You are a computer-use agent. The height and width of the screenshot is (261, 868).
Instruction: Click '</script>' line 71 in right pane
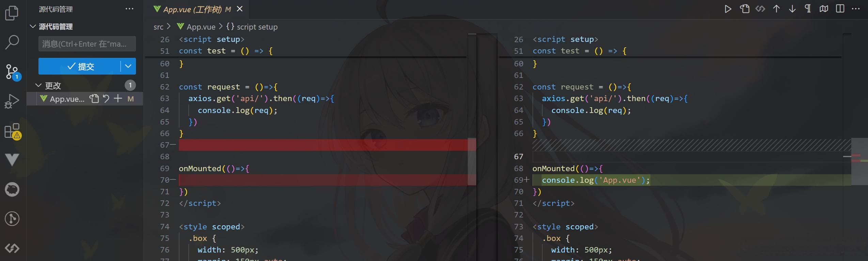(x=554, y=203)
